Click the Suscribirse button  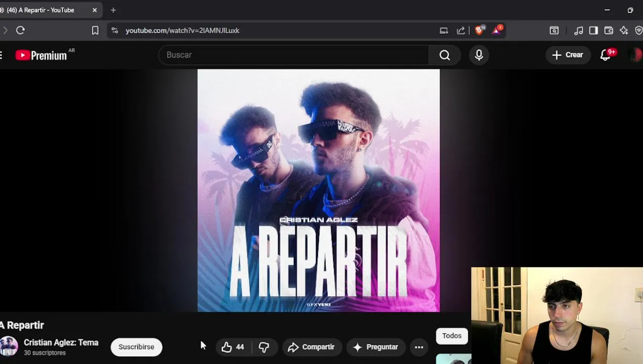tap(136, 347)
